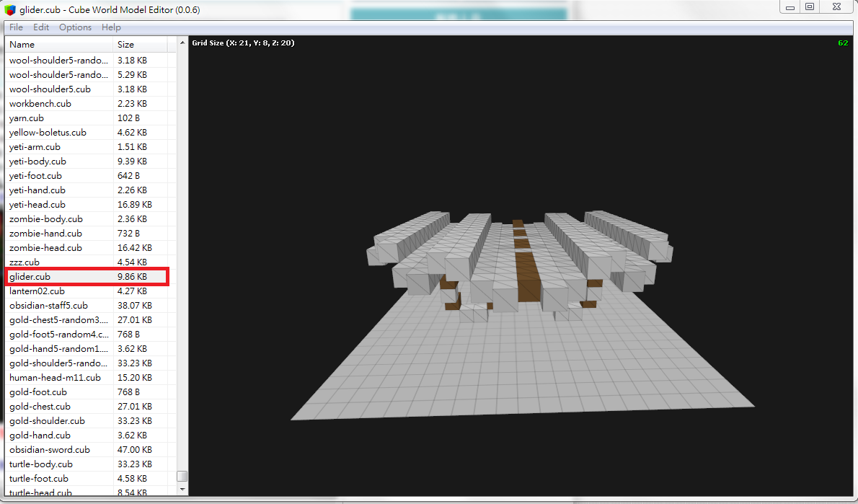Click the file list scrollbar thumb
Viewport: 858px width, 504px height.
[x=182, y=476]
